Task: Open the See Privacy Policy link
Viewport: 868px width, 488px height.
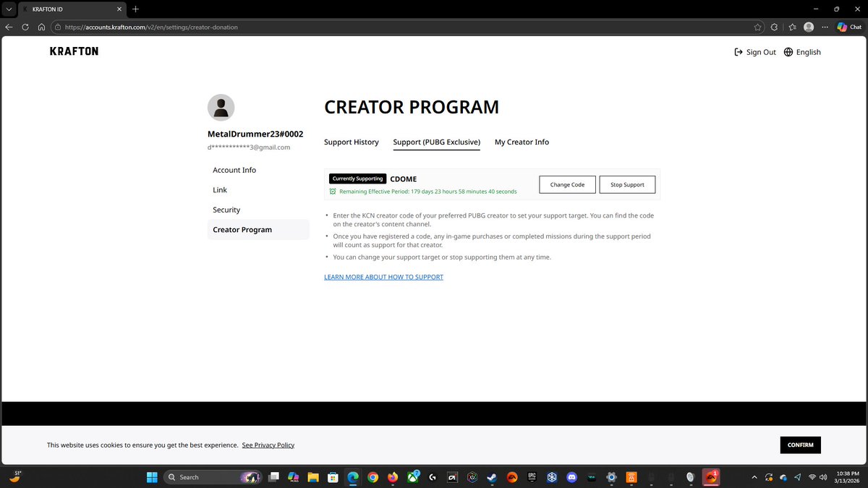Action: (268, 445)
